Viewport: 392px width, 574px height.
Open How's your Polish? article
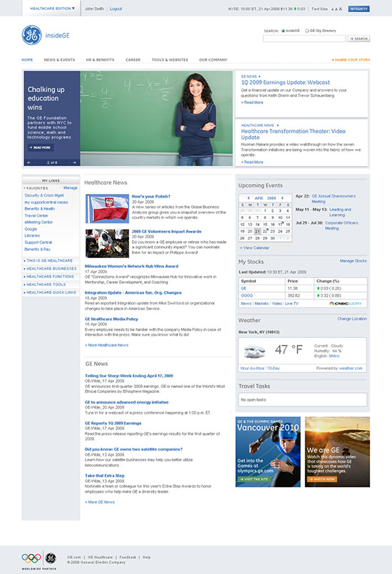coord(151,197)
